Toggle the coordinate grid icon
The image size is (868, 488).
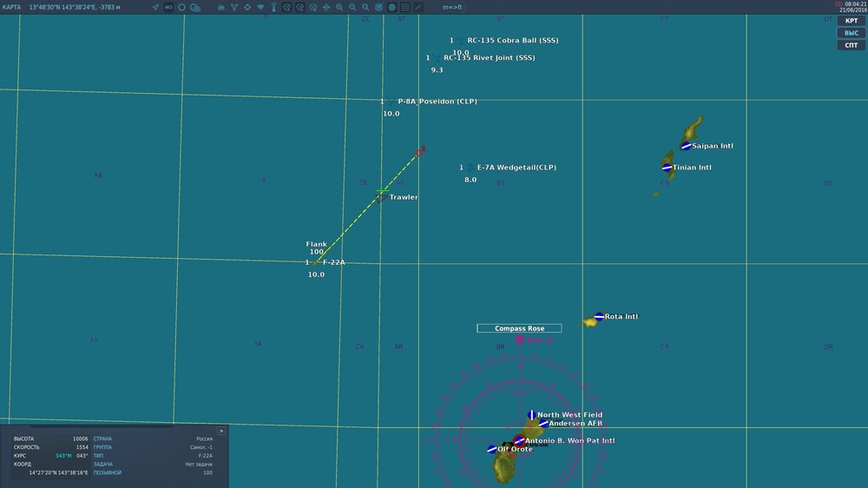405,7
